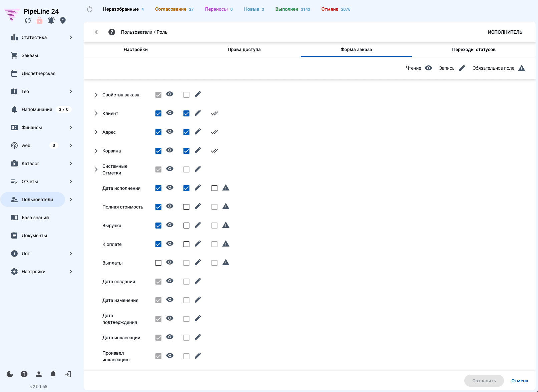Image resolution: width=538 pixels, height=392 pixels.
Task: Open the help question icon near Пользователи / Роль
Action: (x=112, y=32)
